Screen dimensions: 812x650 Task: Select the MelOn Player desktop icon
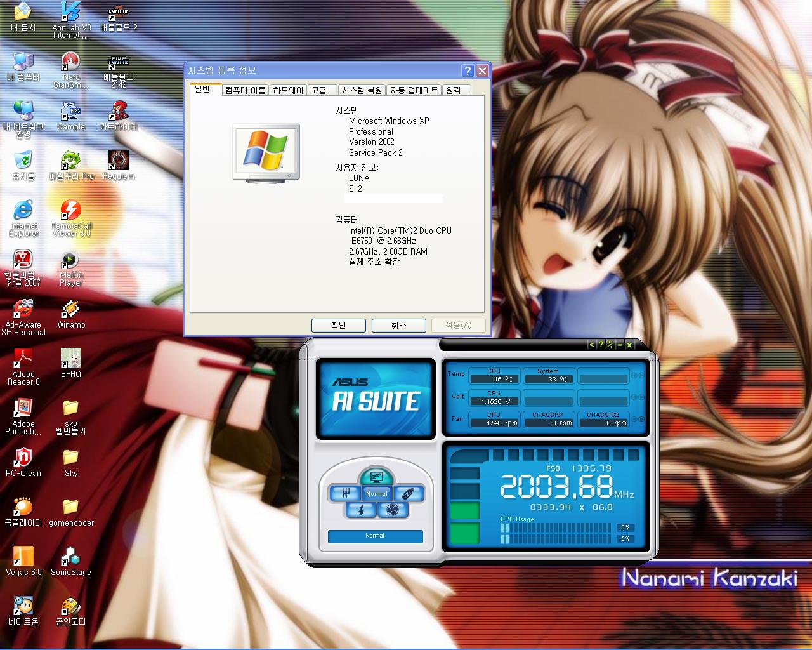click(x=71, y=268)
